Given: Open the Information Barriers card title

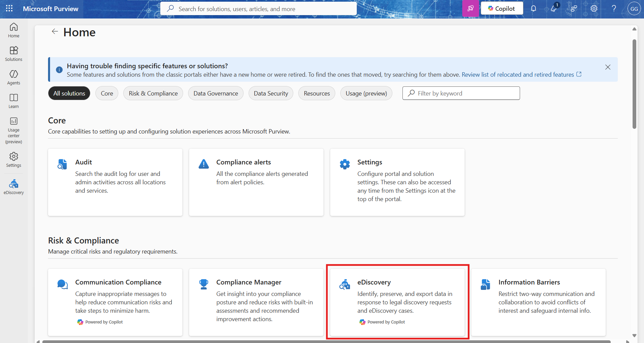Looking at the screenshot, I should point(529,282).
